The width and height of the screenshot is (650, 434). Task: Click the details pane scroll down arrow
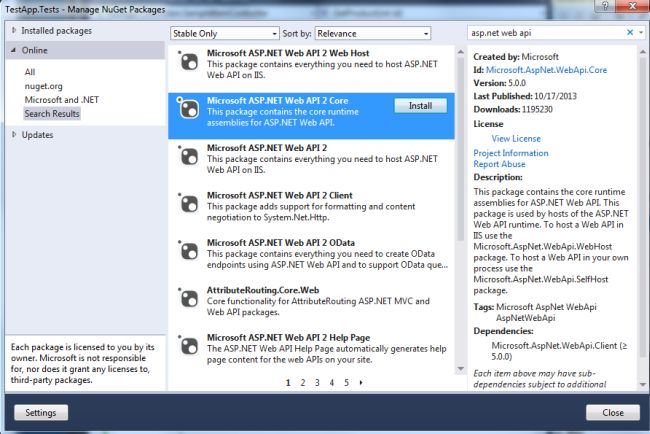643,385
